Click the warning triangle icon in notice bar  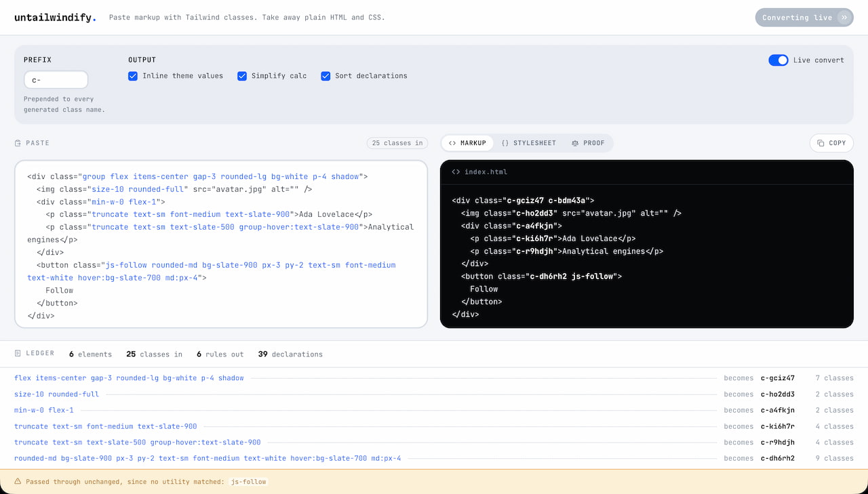tap(18, 482)
